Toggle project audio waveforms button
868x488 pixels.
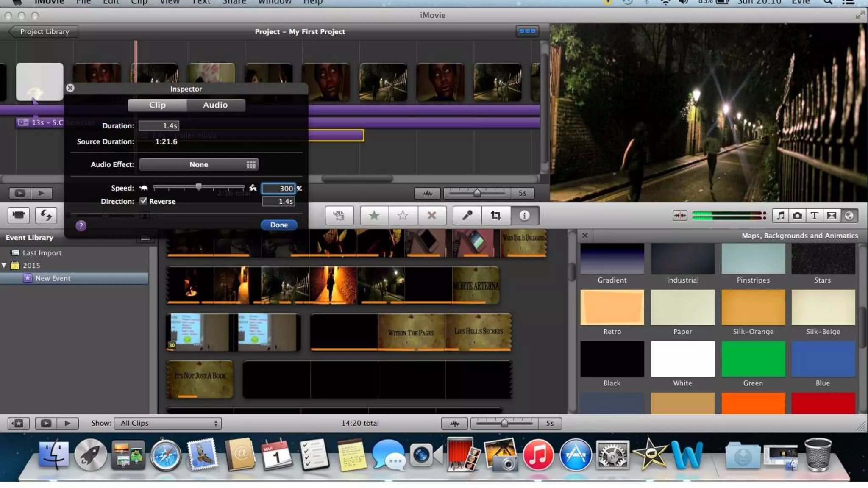click(x=427, y=193)
